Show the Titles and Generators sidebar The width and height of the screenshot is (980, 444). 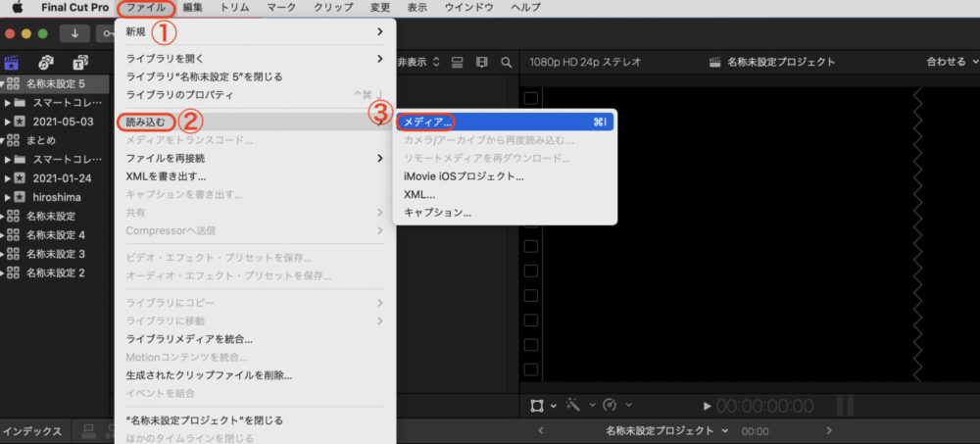79,62
